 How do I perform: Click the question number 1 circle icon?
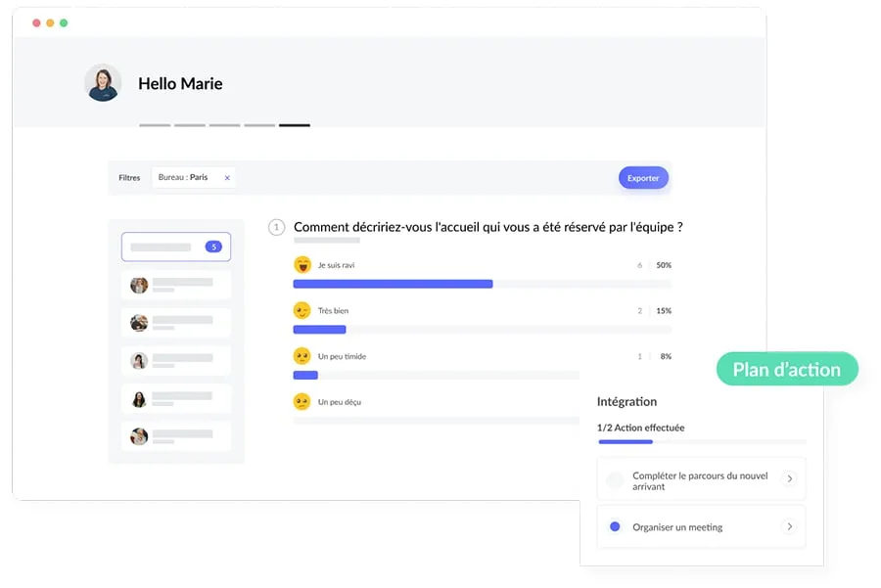pyautogui.click(x=276, y=227)
